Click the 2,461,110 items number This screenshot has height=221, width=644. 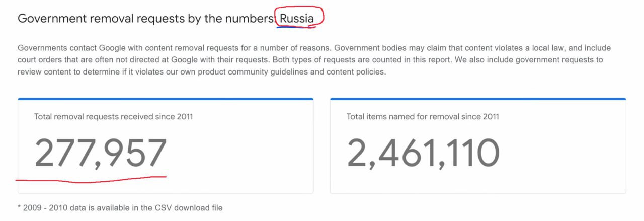coord(423,153)
